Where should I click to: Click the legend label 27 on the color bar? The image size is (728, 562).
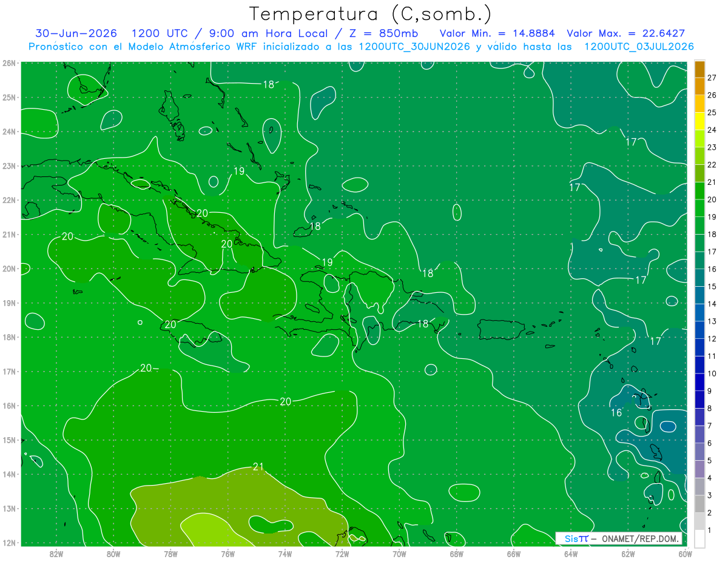tap(712, 78)
